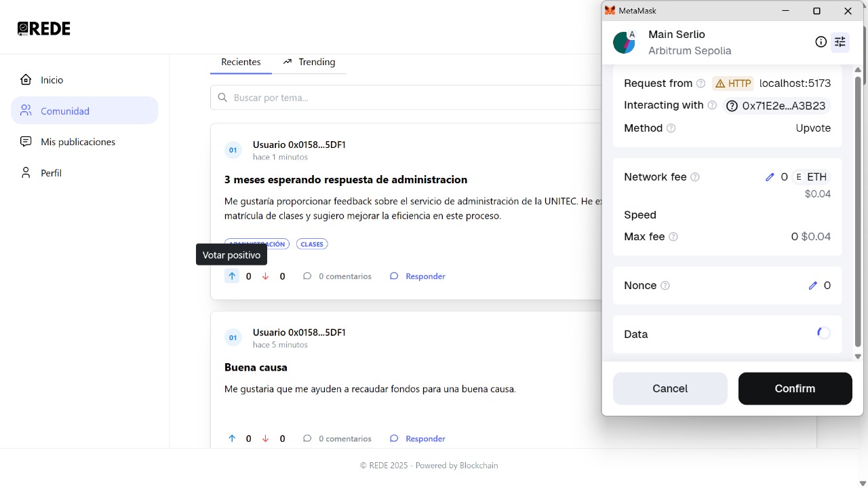This screenshot has width=868, height=488.
Task: Select the CLASES tag
Action: click(x=312, y=244)
